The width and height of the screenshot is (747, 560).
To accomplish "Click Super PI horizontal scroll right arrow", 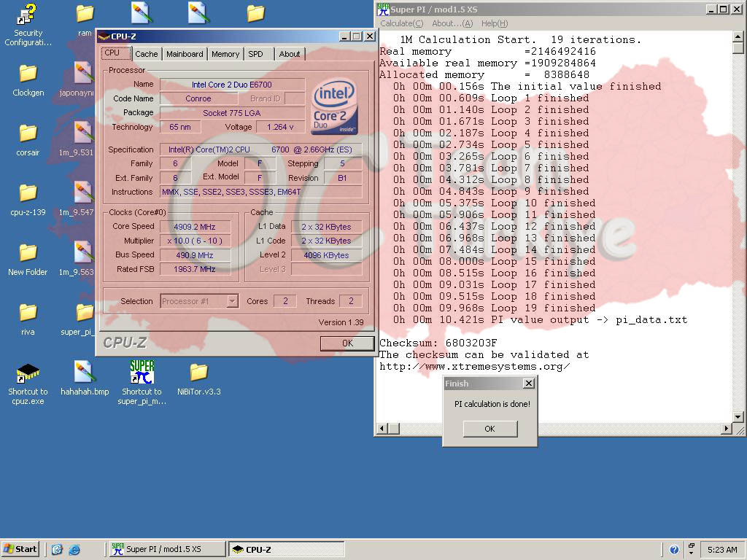I will [x=727, y=429].
